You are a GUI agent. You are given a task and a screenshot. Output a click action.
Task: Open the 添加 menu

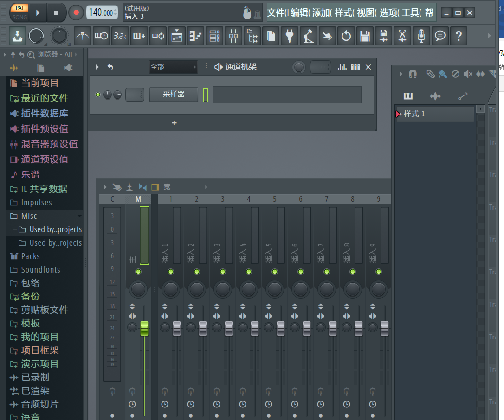click(x=323, y=13)
